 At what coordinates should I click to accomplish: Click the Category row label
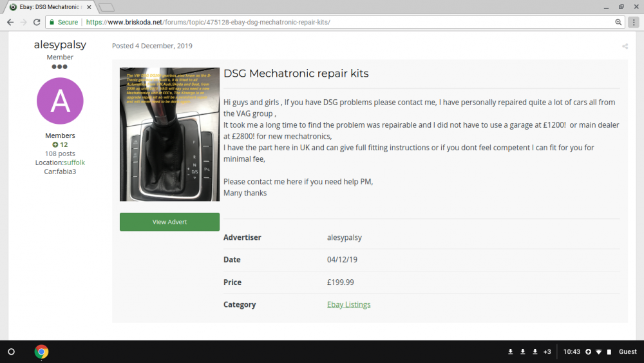240,304
